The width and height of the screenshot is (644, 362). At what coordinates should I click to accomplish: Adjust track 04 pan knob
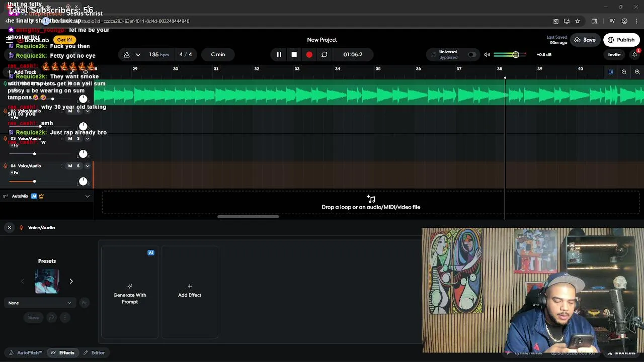(x=83, y=181)
